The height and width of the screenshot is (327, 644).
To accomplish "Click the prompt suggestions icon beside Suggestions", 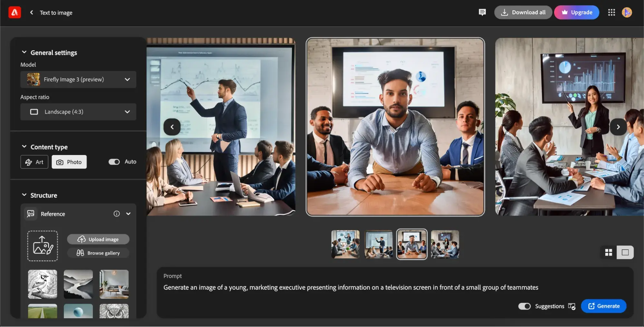I will tap(572, 306).
